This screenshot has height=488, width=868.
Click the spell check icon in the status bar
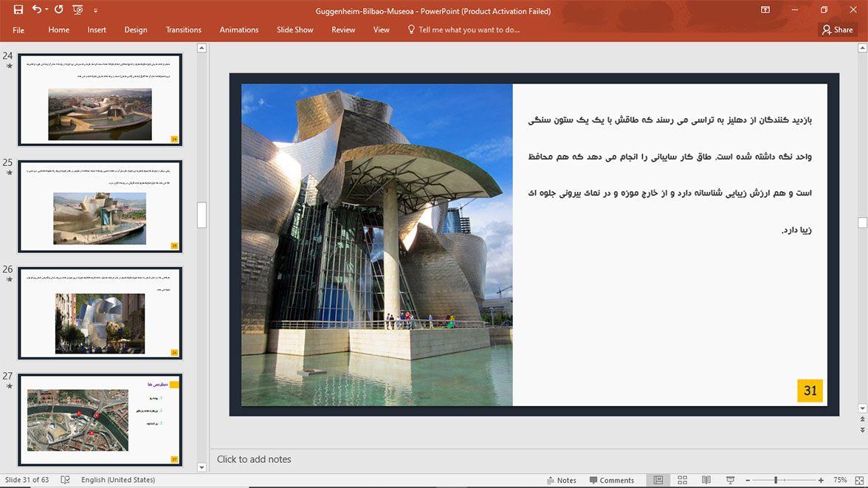pyautogui.click(x=65, y=480)
